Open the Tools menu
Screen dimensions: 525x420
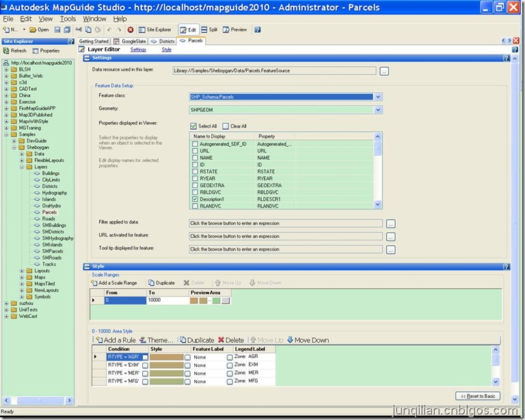[x=68, y=19]
